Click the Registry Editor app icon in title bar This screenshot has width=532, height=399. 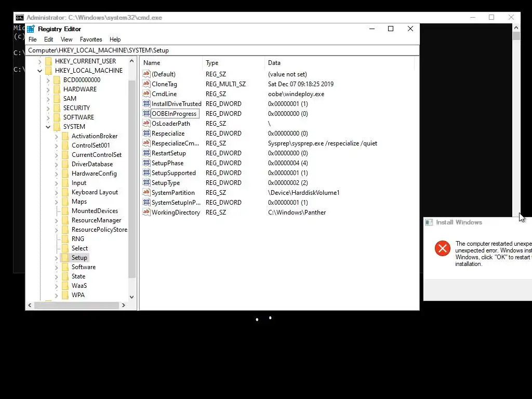click(31, 29)
